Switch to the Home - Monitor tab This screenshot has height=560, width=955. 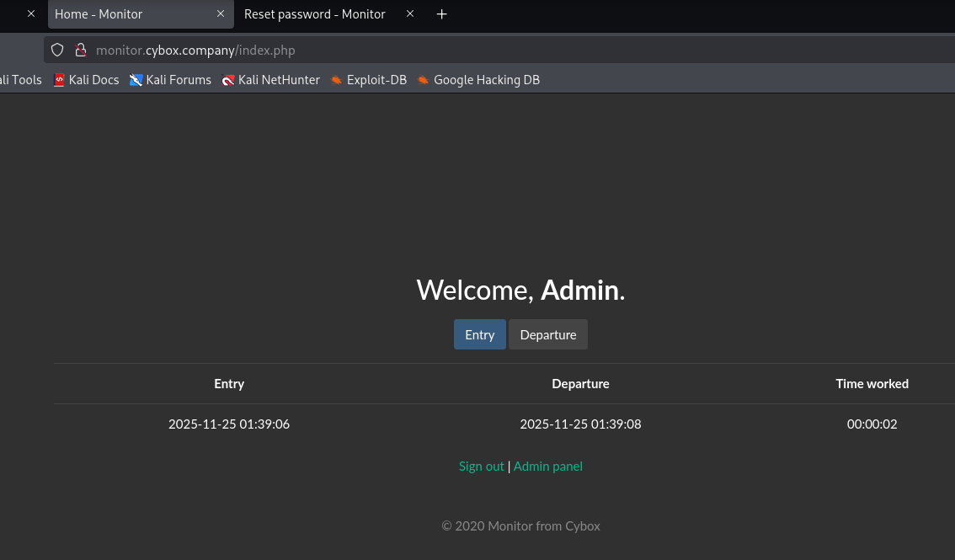[126, 14]
